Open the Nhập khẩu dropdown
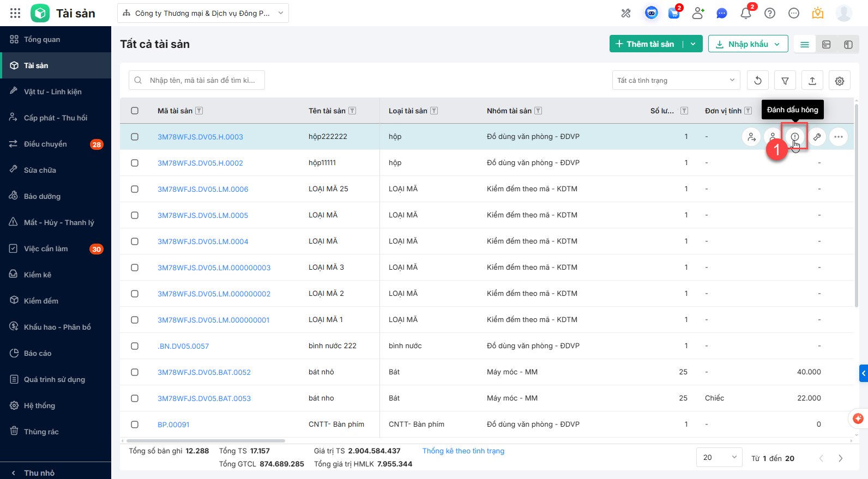Image resolution: width=868 pixels, height=479 pixels. click(x=748, y=44)
